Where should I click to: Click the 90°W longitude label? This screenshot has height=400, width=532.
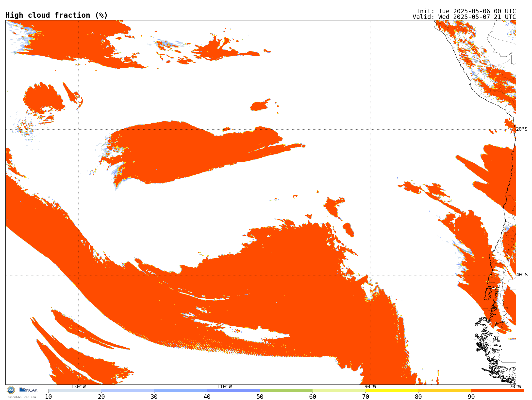(x=370, y=387)
